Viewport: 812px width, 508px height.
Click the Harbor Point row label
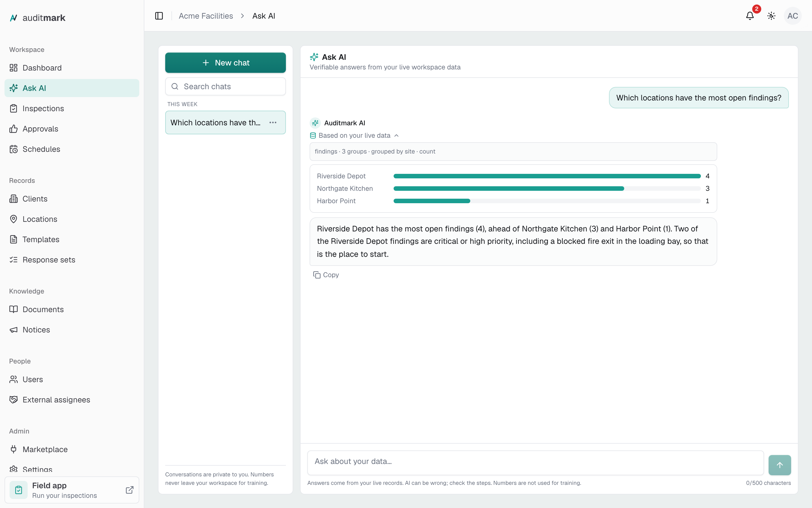(x=336, y=201)
